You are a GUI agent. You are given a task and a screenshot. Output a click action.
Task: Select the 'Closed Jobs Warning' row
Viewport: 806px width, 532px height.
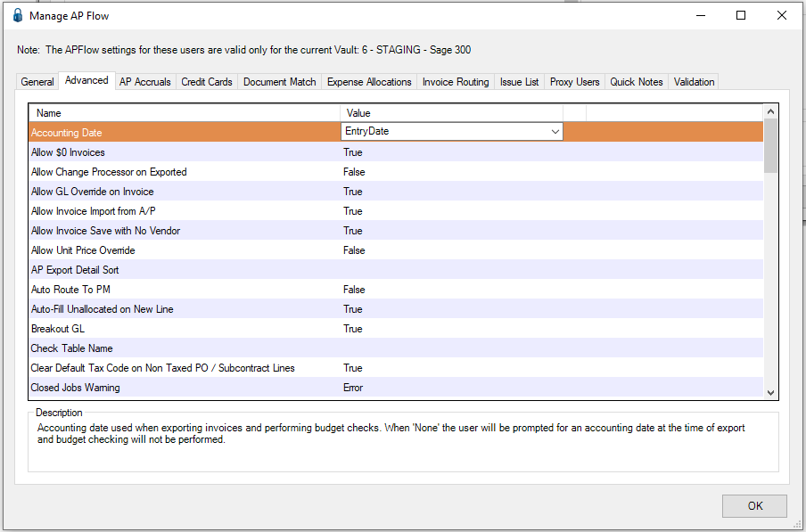(397, 387)
